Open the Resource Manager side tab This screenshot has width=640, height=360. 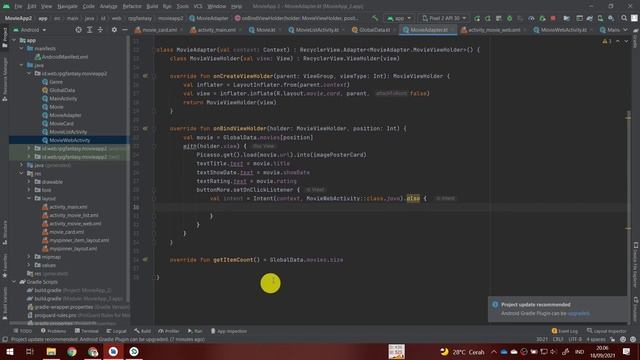click(5, 80)
